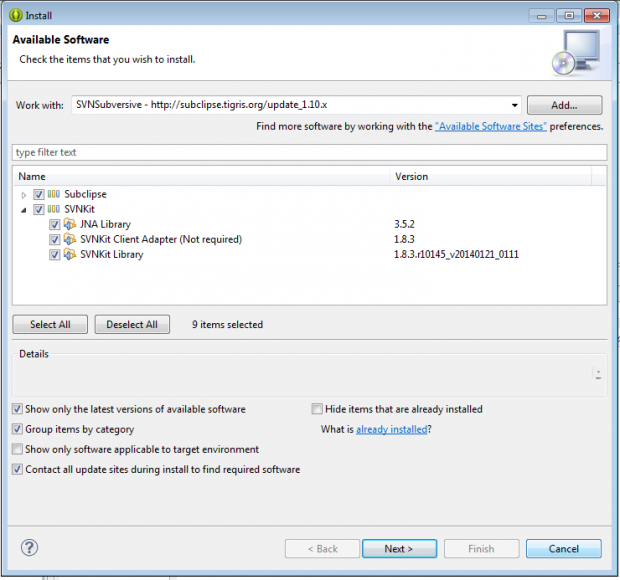Uncheck the SVNKit category checkbox
The image size is (620, 580).
point(38,210)
